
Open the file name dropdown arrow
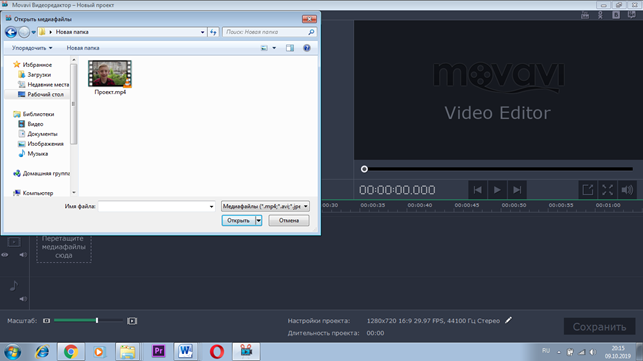pos(211,206)
